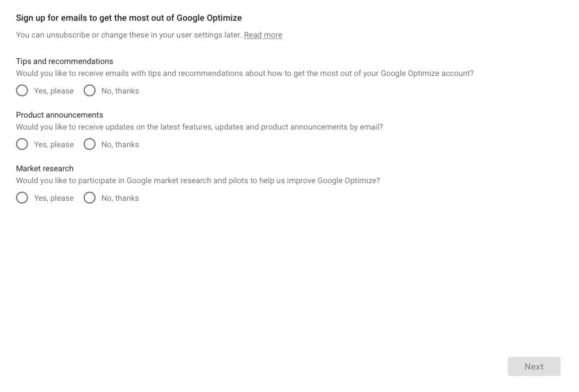The width and height of the screenshot is (579, 392).
Task: Open the Read more link
Action: [x=262, y=35]
